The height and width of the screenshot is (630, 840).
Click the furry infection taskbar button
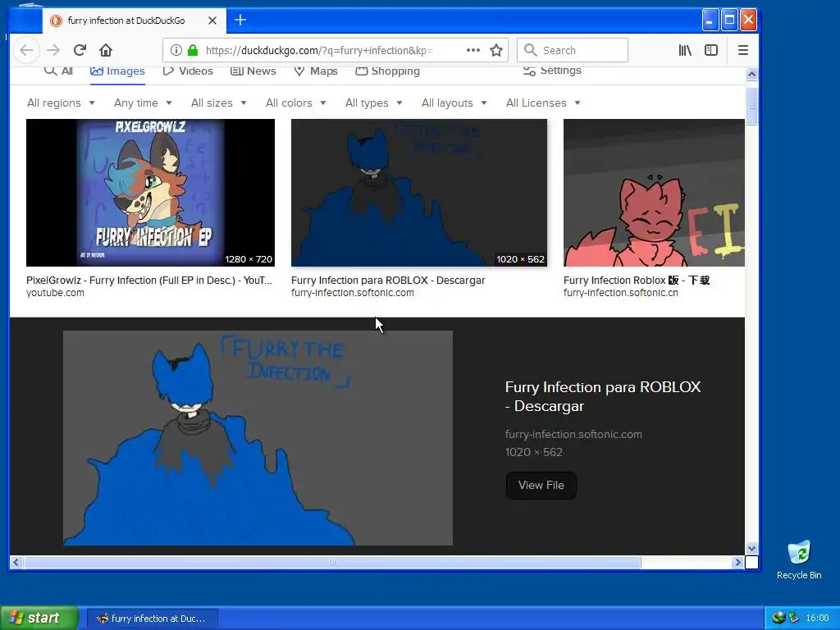152,619
